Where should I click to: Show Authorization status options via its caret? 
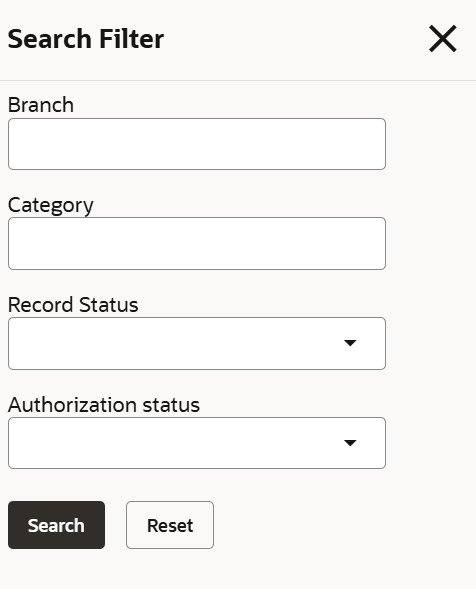coord(350,443)
